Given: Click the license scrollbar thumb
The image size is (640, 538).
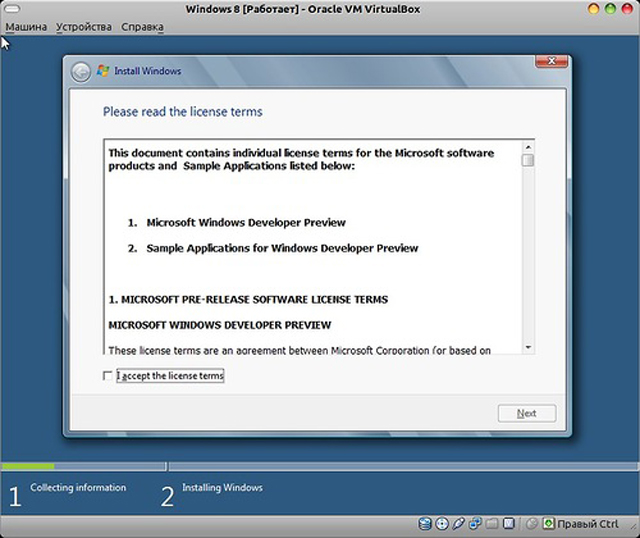Looking at the screenshot, I should (x=528, y=160).
